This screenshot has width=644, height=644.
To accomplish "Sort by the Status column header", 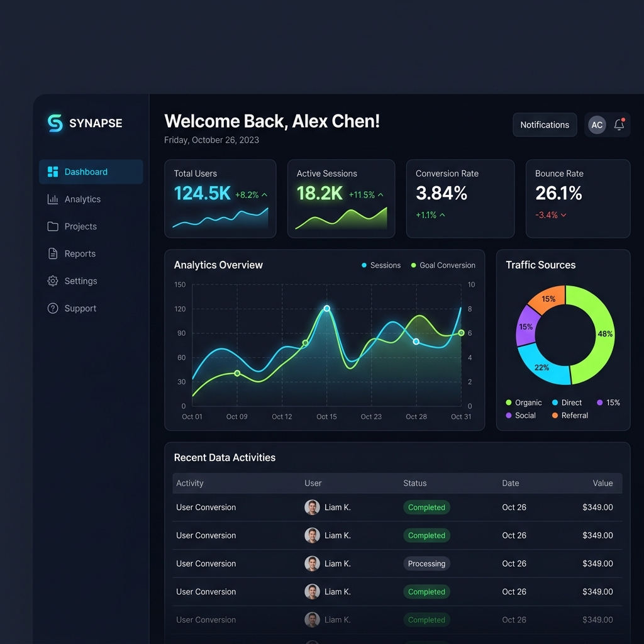I will click(x=415, y=483).
